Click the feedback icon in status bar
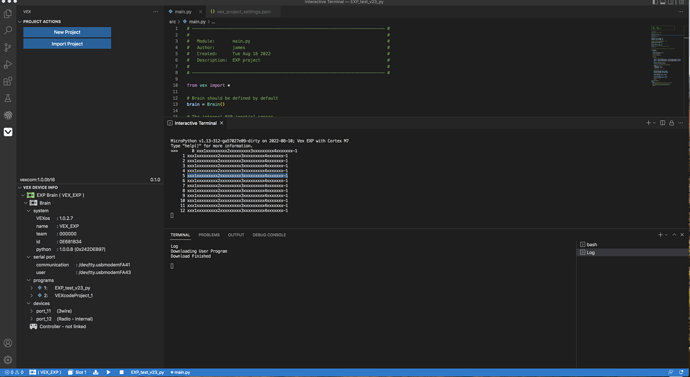The image size is (690, 377). pyautogui.click(x=671, y=372)
